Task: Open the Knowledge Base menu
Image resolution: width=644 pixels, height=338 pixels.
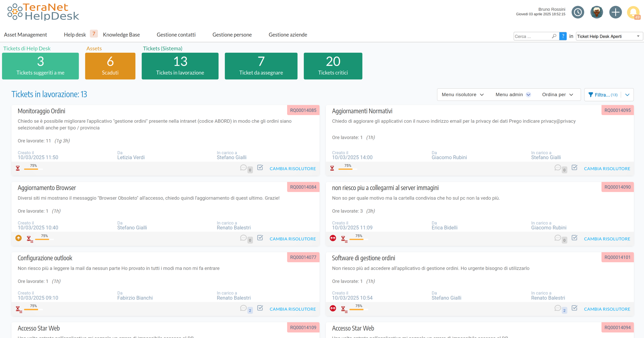Action: 121,35
